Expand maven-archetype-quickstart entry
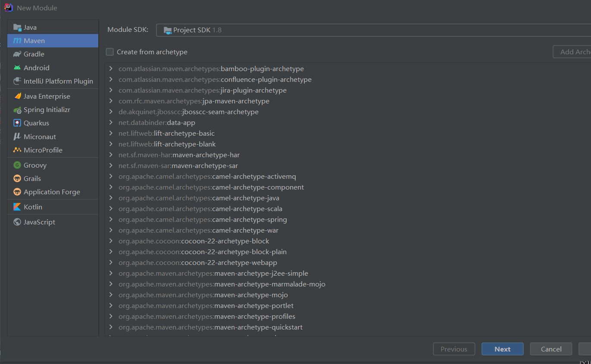 [x=111, y=327]
